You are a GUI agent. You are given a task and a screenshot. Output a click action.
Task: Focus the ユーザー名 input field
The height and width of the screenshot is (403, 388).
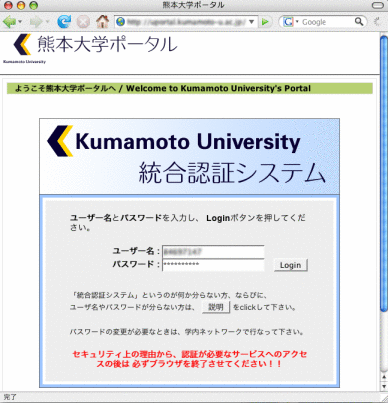(213, 252)
